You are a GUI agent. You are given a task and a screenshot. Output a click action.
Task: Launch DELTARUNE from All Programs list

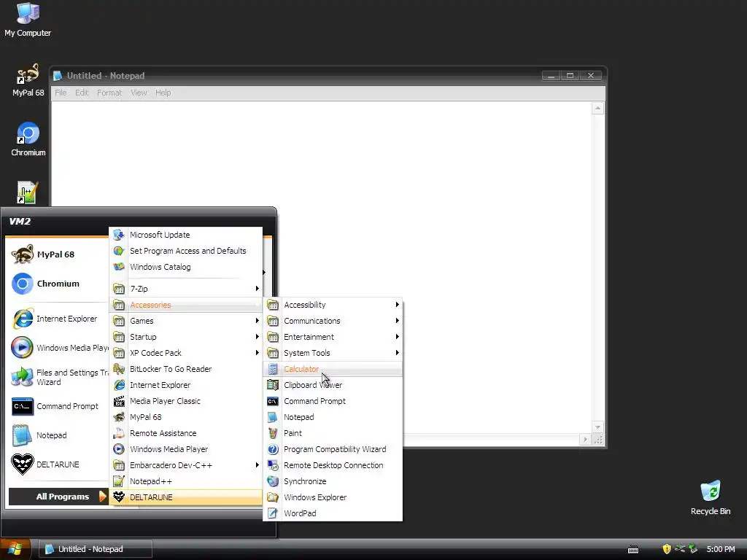point(186,497)
